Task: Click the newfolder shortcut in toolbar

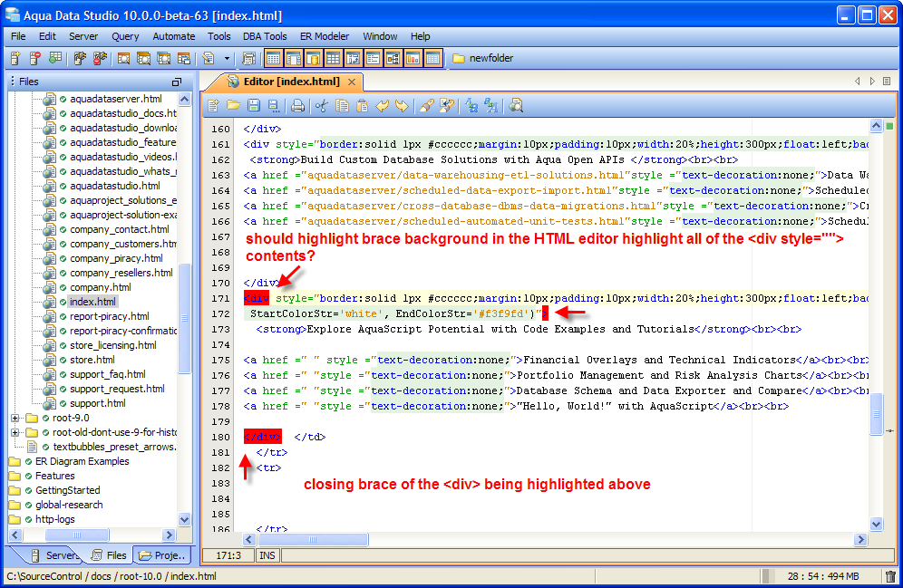Action: [482, 58]
